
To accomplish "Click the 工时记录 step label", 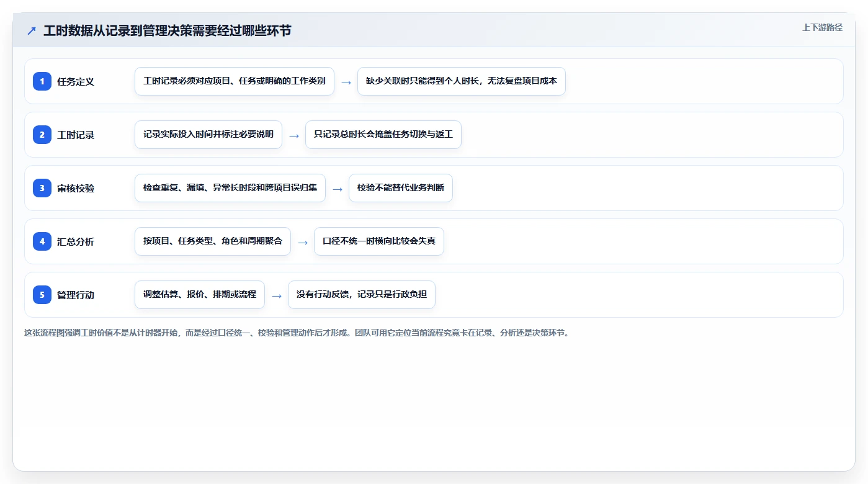I will pos(76,135).
